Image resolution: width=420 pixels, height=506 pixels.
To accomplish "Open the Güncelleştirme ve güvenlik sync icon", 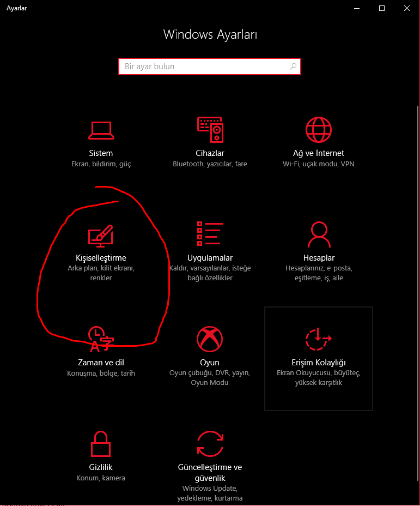I will click(210, 444).
